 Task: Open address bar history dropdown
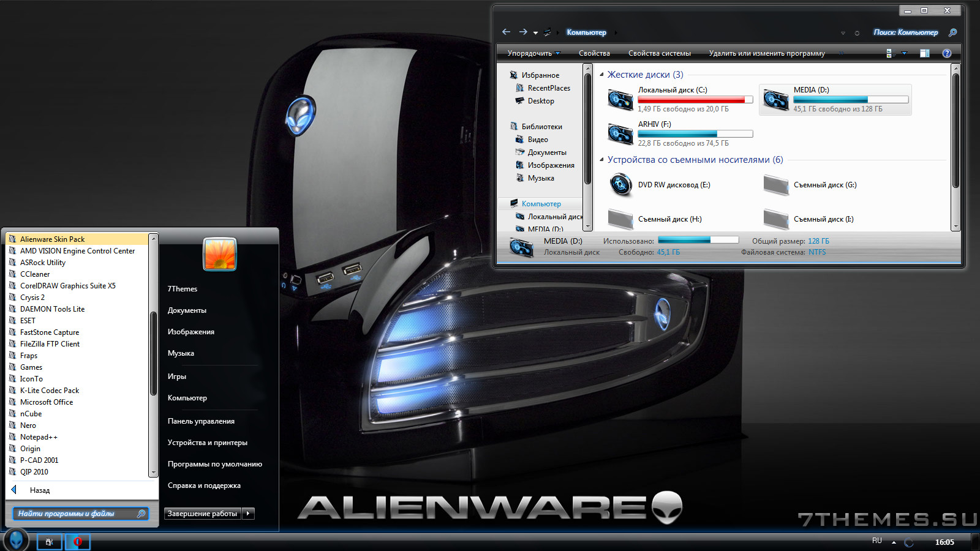(x=843, y=32)
